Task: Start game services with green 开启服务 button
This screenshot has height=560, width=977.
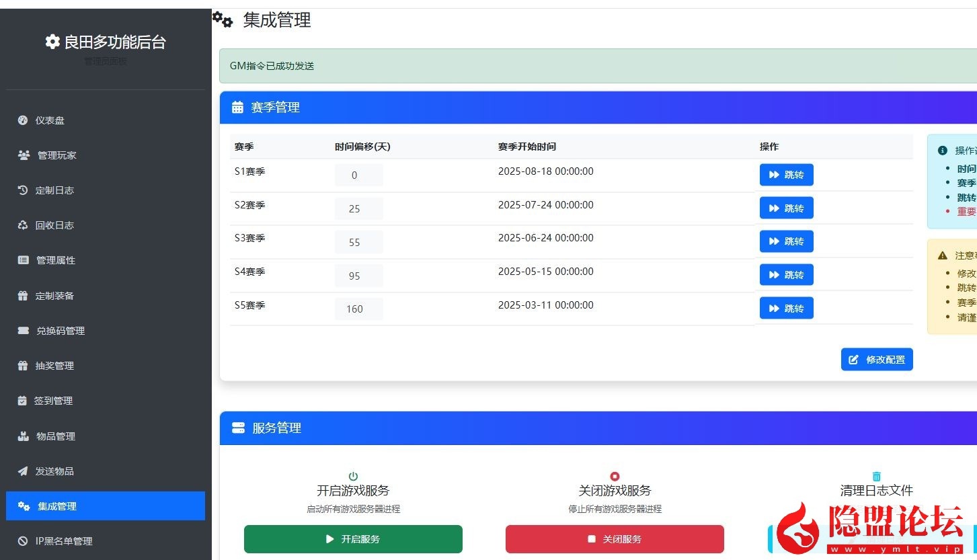Action: click(x=353, y=539)
